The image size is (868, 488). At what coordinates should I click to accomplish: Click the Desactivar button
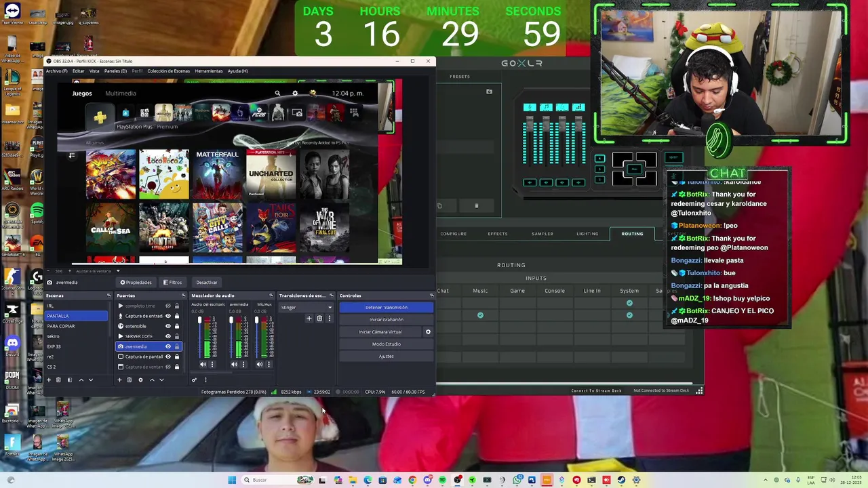pyautogui.click(x=207, y=282)
